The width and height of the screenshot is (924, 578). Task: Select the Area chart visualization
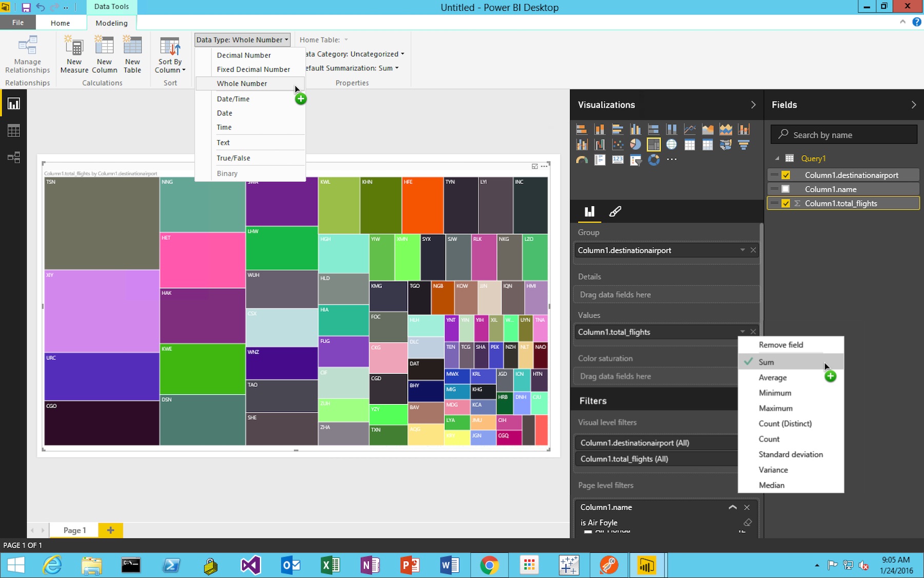[707, 129]
